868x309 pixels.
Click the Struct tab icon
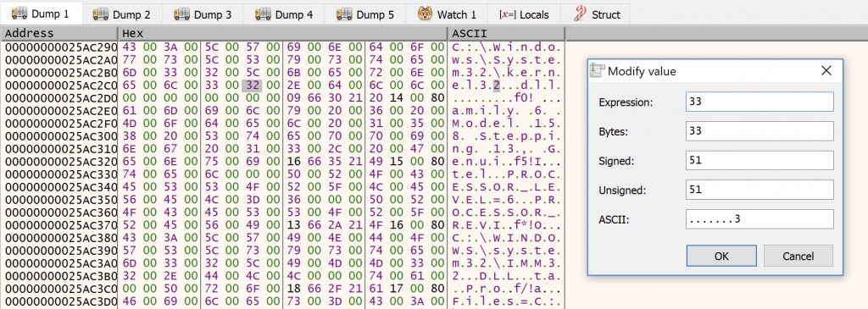coord(581,14)
